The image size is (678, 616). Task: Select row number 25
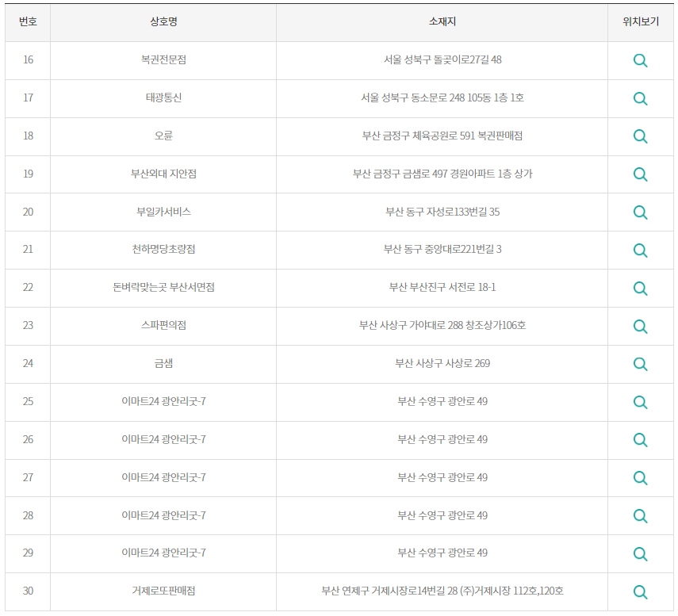[x=28, y=402]
